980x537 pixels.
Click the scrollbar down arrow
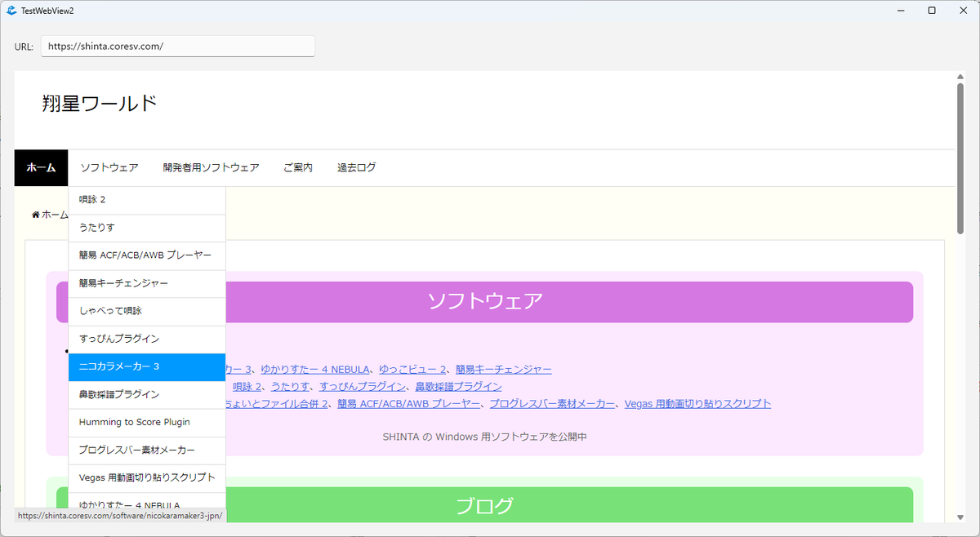pos(961,517)
